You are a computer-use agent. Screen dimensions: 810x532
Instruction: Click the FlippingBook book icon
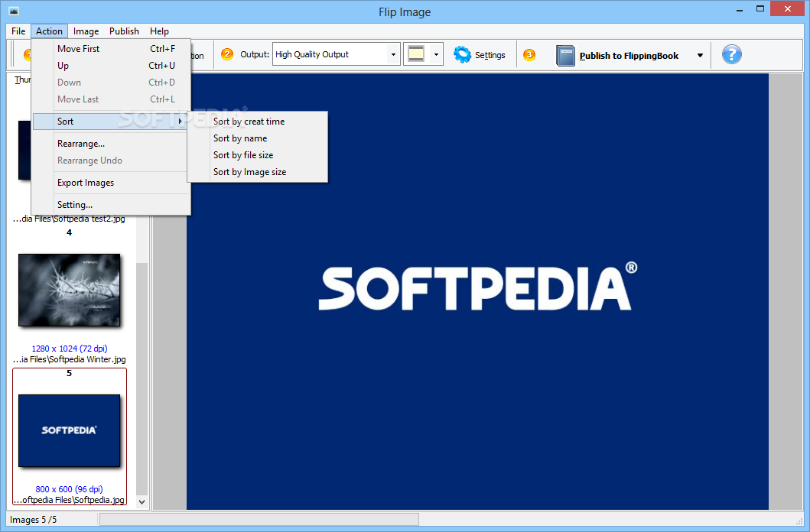565,55
